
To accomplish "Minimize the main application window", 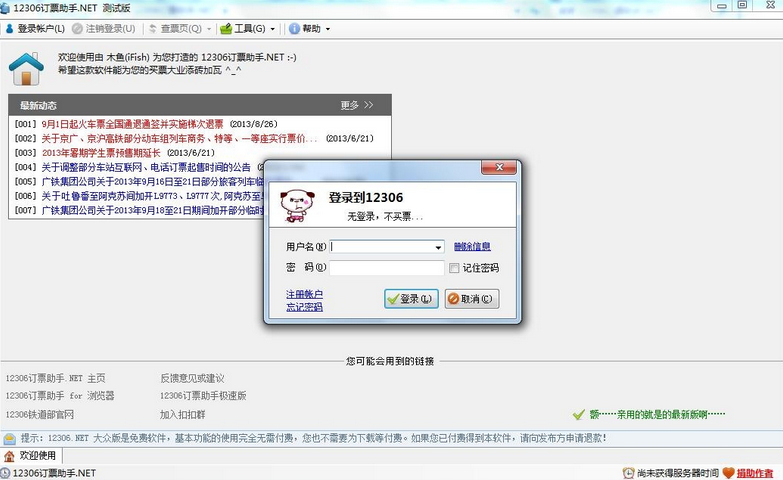I will [x=722, y=5].
